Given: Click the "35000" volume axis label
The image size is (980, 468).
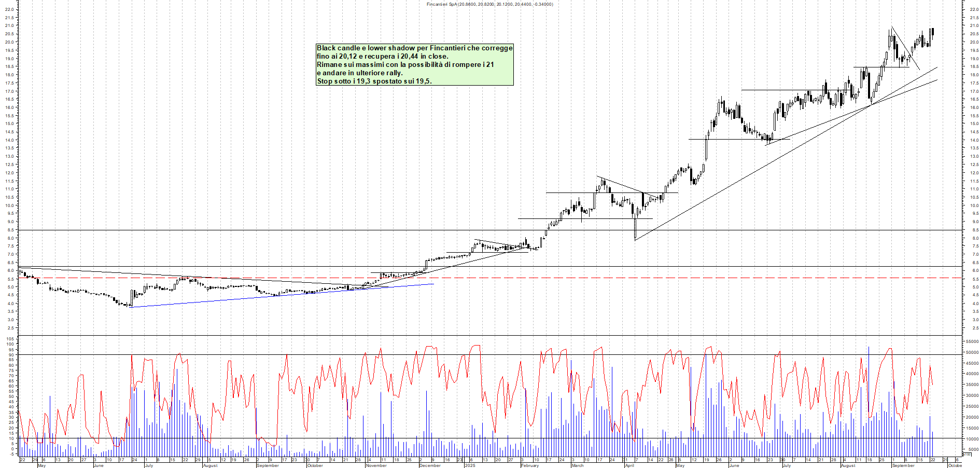Looking at the screenshot, I should 972,384.
